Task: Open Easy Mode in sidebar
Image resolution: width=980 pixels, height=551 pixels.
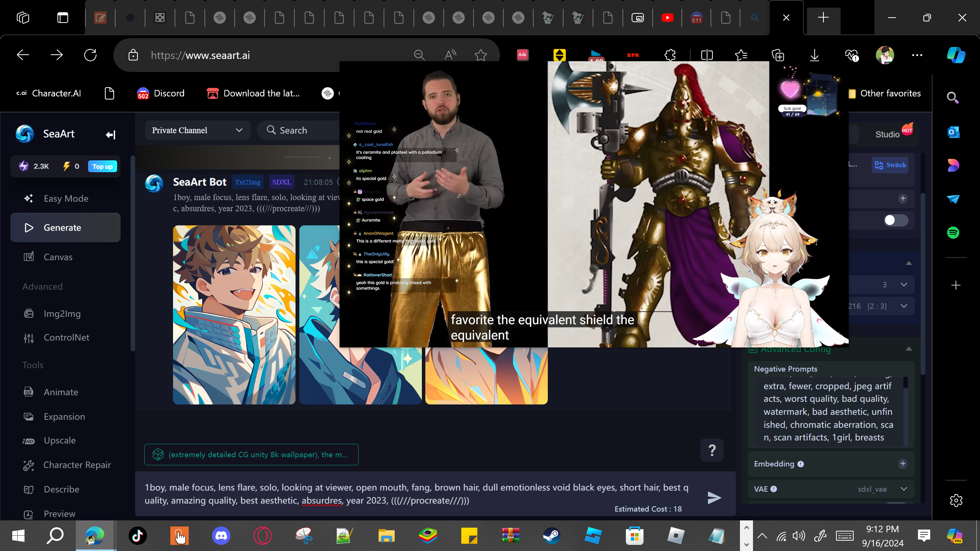Action: pos(65,199)
